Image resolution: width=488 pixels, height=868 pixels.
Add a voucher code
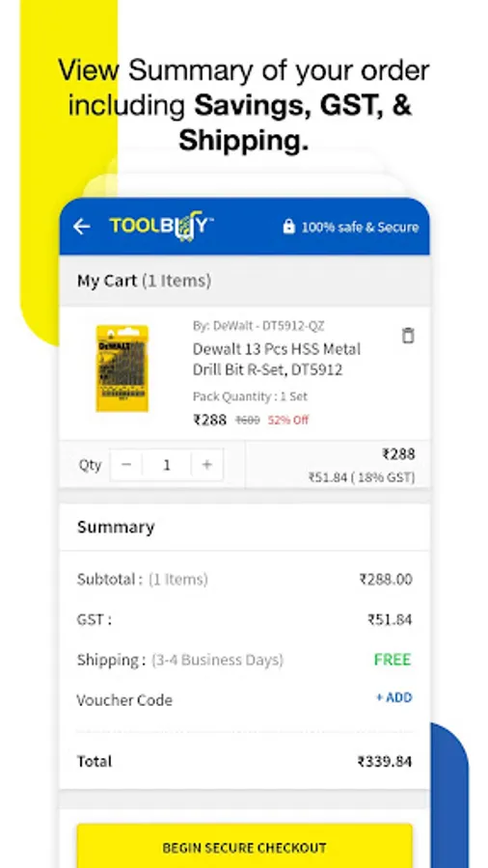(x=393, y=697)
